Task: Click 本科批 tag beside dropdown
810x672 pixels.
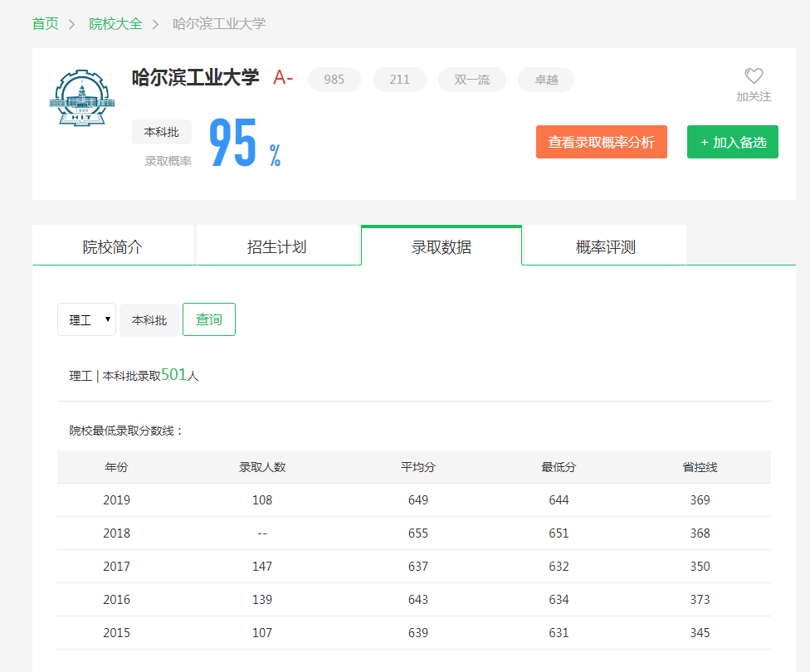Action: click(x=149, y=320)
